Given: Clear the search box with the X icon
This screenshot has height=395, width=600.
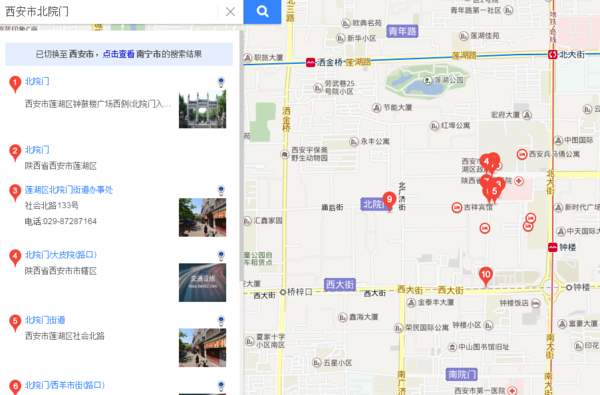Looking at the screenshot, I should pyautogui.click(x=230, y=11).
